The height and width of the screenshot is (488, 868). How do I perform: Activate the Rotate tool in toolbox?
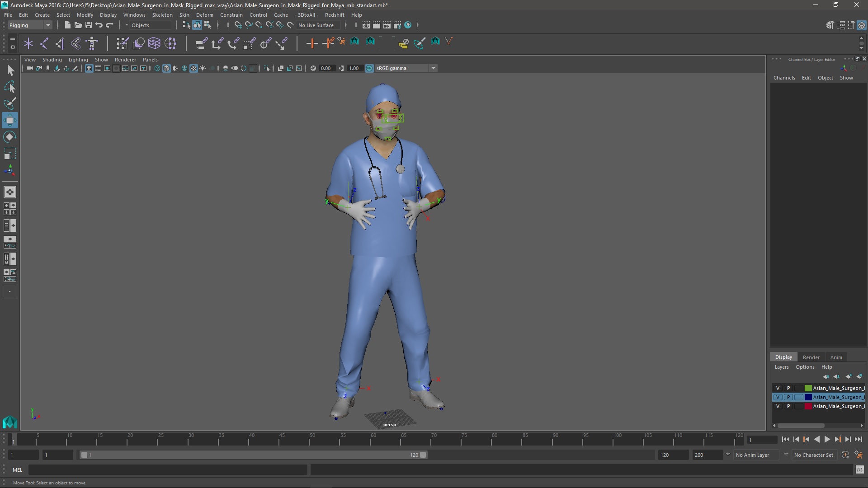pyautogui.click(x=10, y=137)
